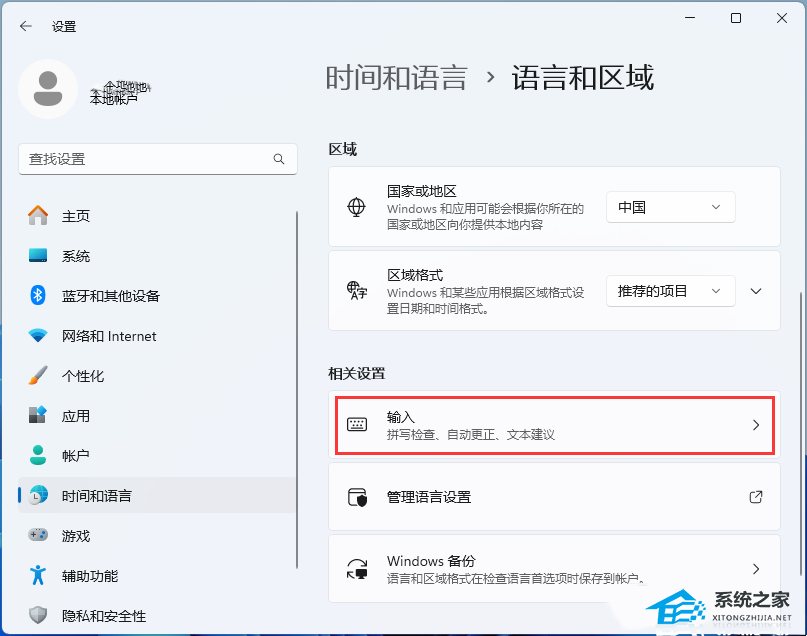Click the Personalization paintbrush icon
Image resolution: width=807 pixels, height=636 pixels.
38,376
